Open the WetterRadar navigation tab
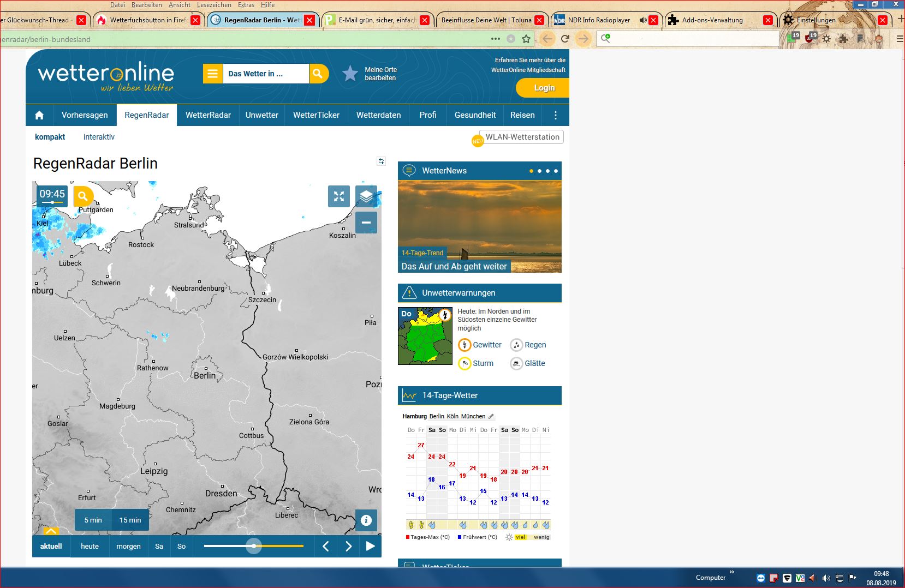 click(x=208, y=115)
